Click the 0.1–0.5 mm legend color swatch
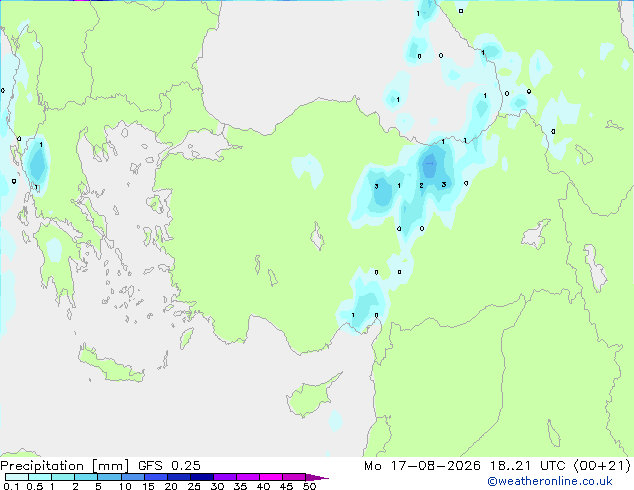 click(x=17, y=477)
